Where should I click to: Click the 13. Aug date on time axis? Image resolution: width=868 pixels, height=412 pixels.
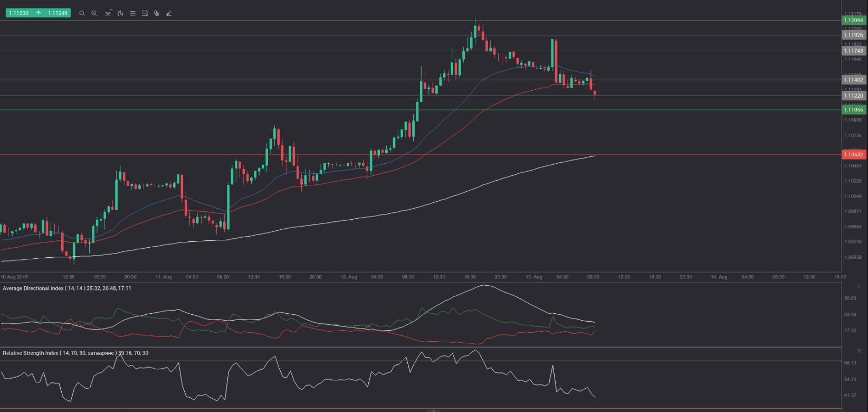533,277
